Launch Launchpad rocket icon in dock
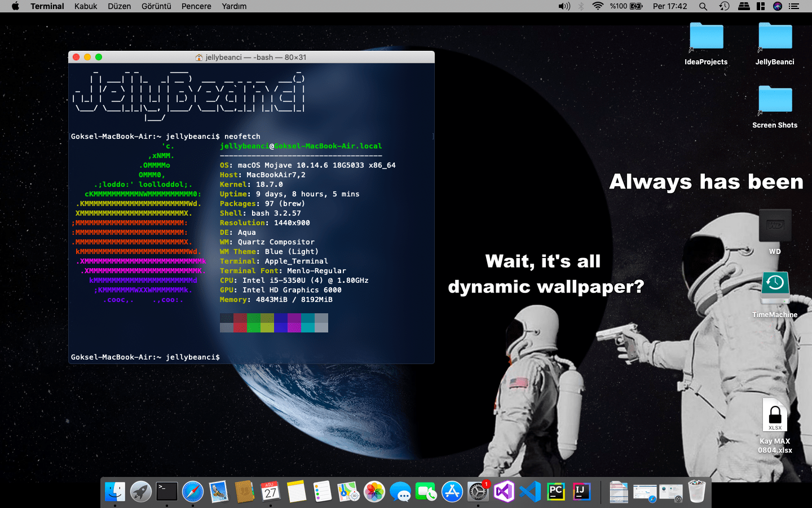The image size is (812, 508). pos(141,492)
